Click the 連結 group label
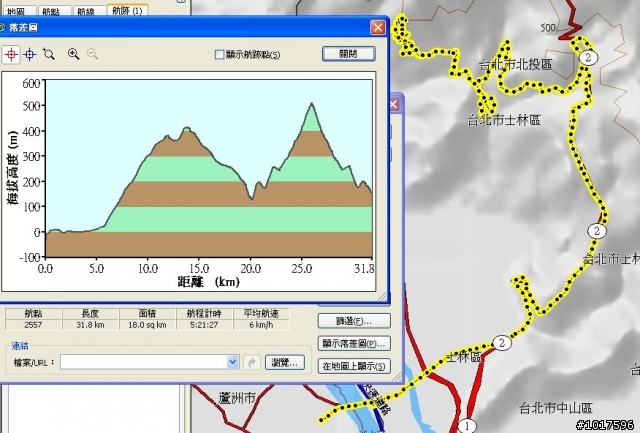The width and height of the screenshot is (640, 433). (20, 346)
